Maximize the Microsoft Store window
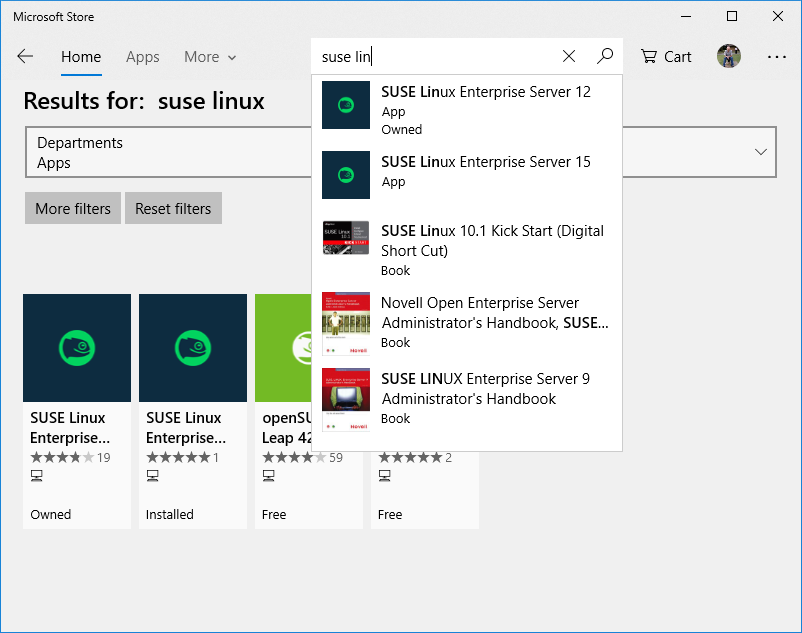 (x=732, y=16)
